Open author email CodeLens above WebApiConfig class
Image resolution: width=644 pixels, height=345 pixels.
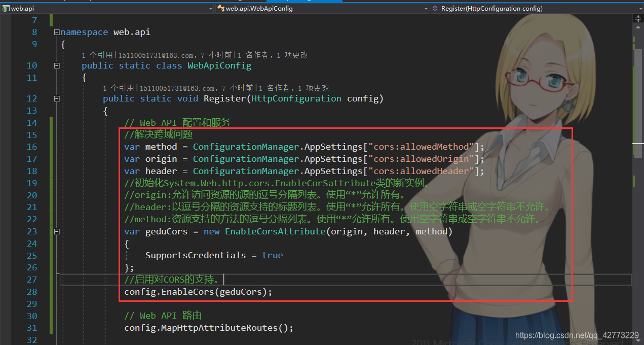point(176,55)
